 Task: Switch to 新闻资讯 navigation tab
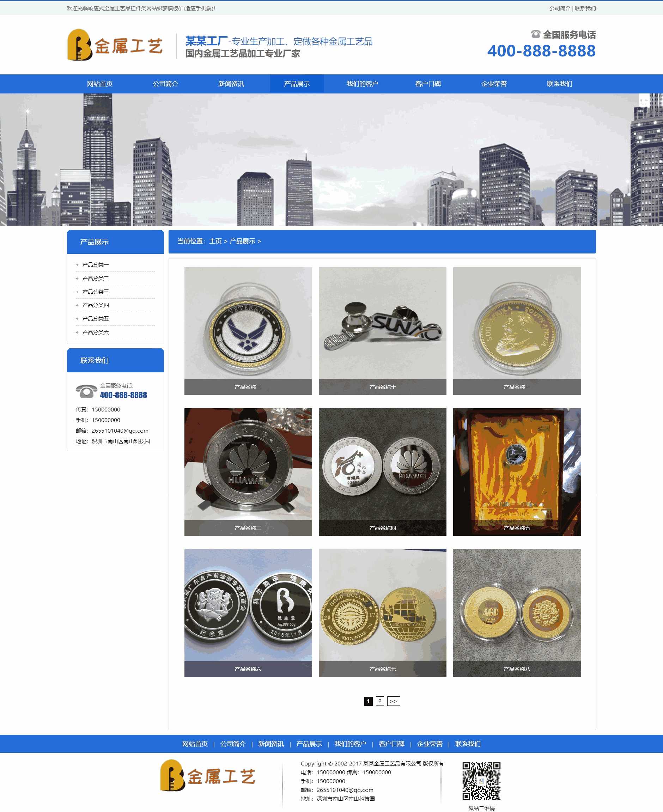coord(231,84)
